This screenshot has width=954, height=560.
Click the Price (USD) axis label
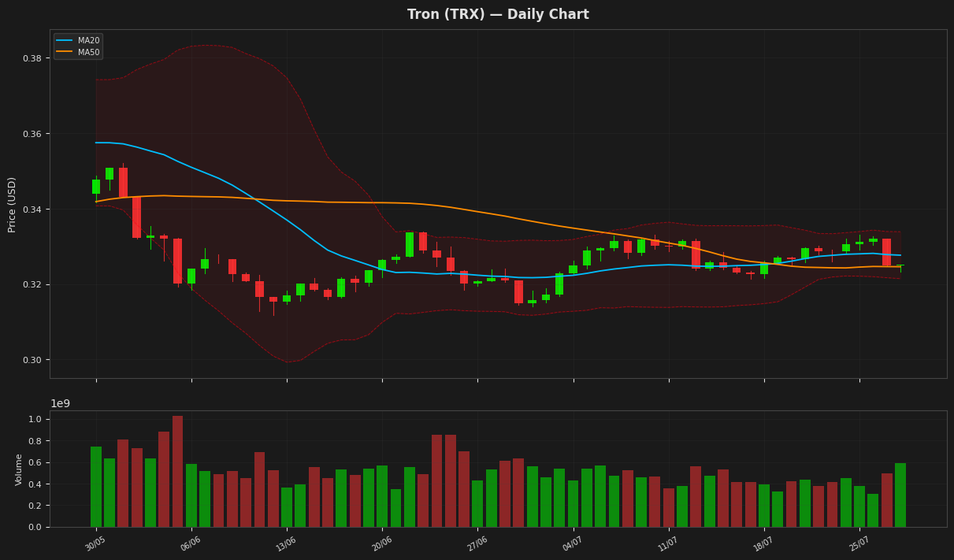(x=12, y=204)
